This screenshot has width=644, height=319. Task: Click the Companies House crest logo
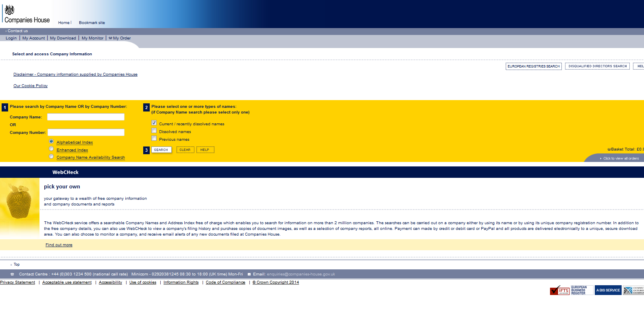pos(27,14)
